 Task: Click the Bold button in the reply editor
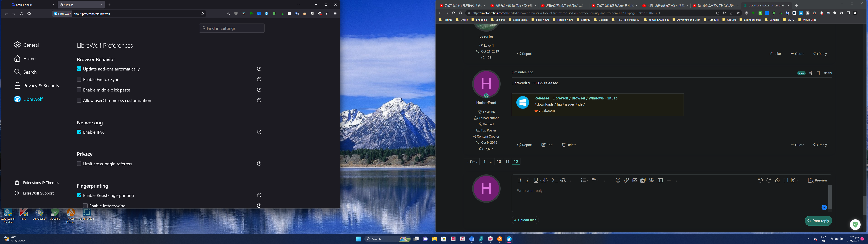point(519,180)
